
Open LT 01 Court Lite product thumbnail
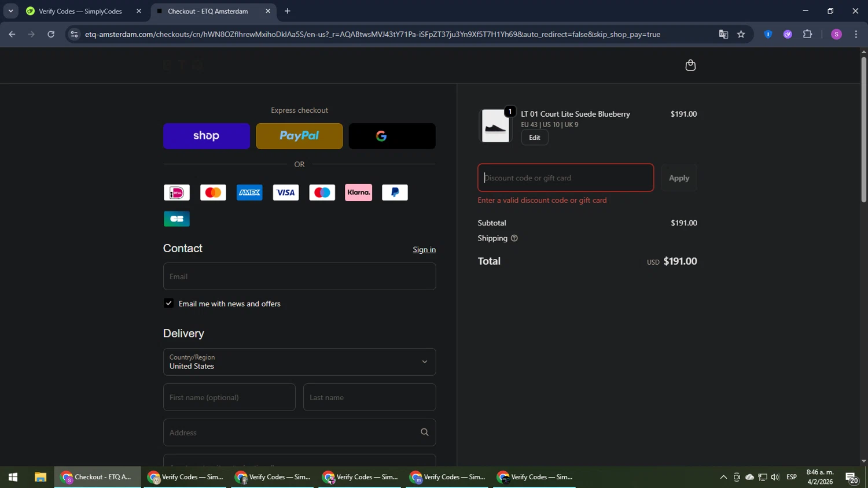pyautogui.click(x=495, y=125)
